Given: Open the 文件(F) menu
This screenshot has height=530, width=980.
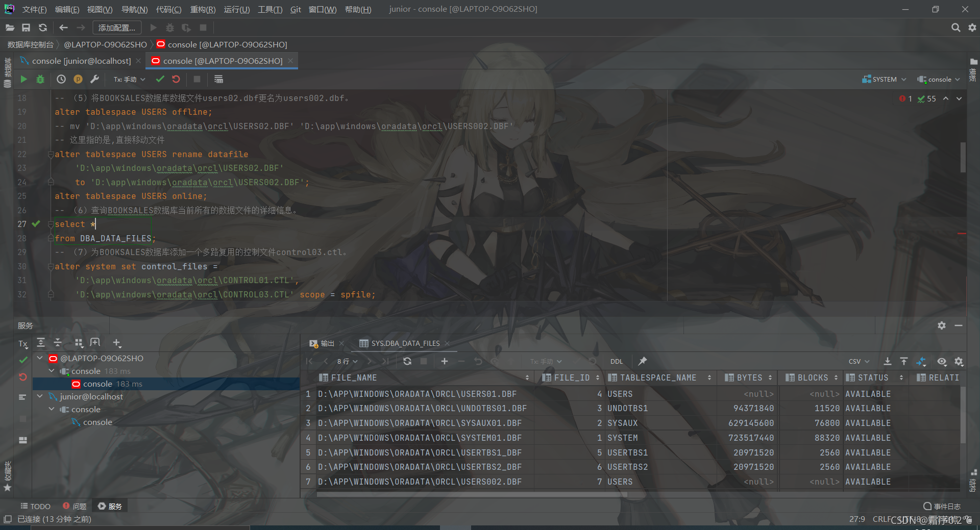Looking at the screenshot, I should click(x=34, y=9).
